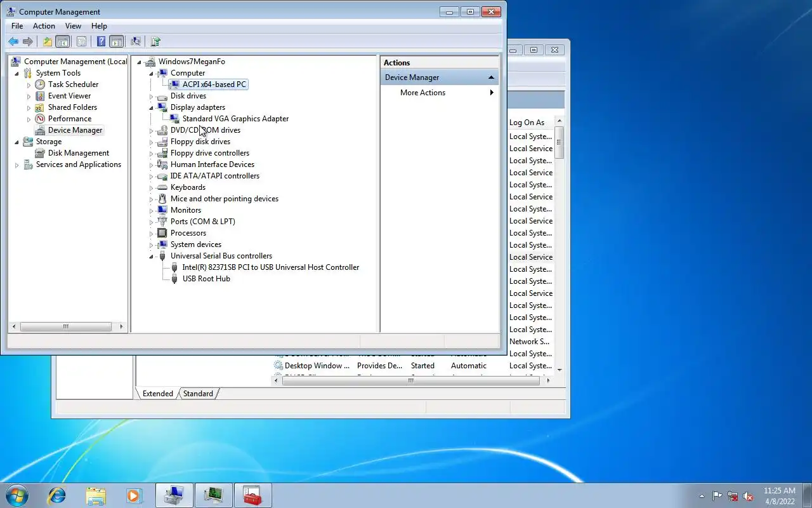Screen dimensions: 812x508
Task: Open Windows Explorer from taskbar
Action: point(96,495)
